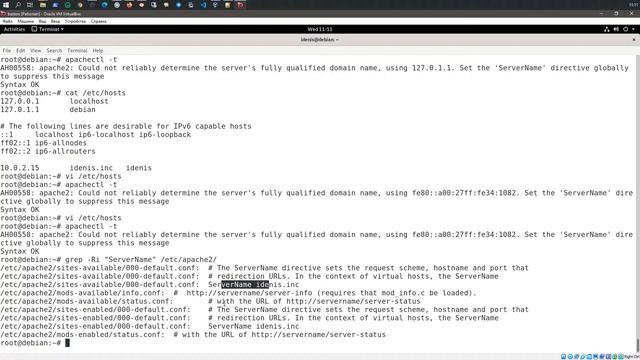Open terminal View menu
640x360 pixels.
36,51
